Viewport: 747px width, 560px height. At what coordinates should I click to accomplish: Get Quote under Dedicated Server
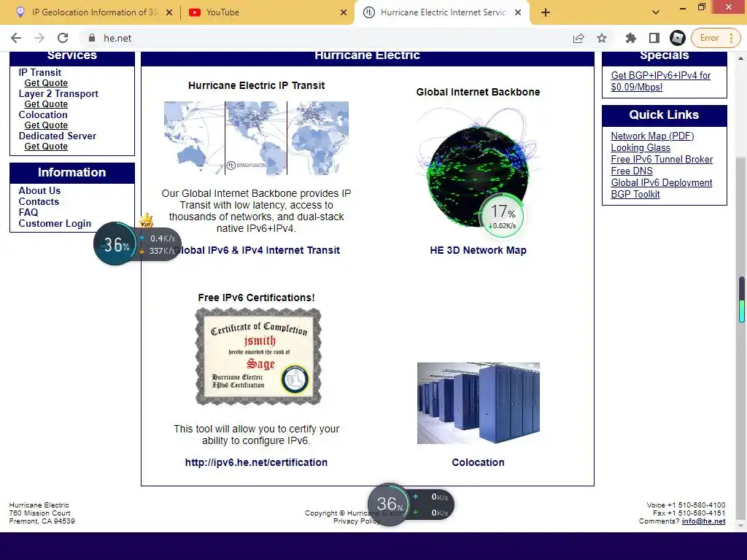[46, 147]
